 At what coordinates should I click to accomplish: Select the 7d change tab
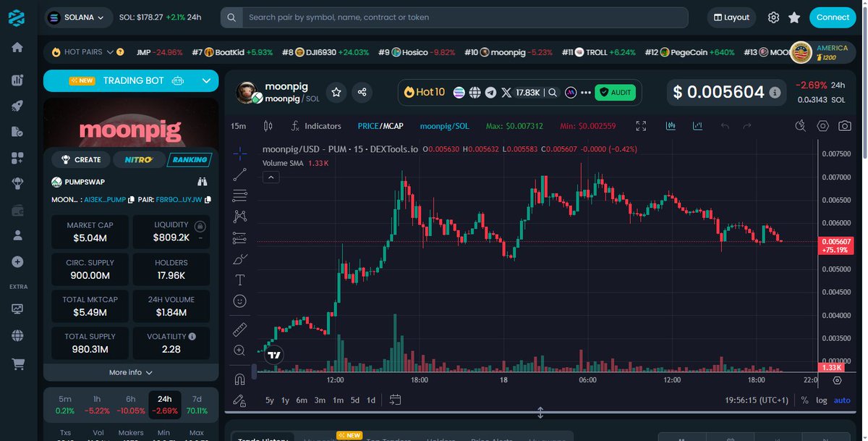pyautogui.click(x=197, y=405)
